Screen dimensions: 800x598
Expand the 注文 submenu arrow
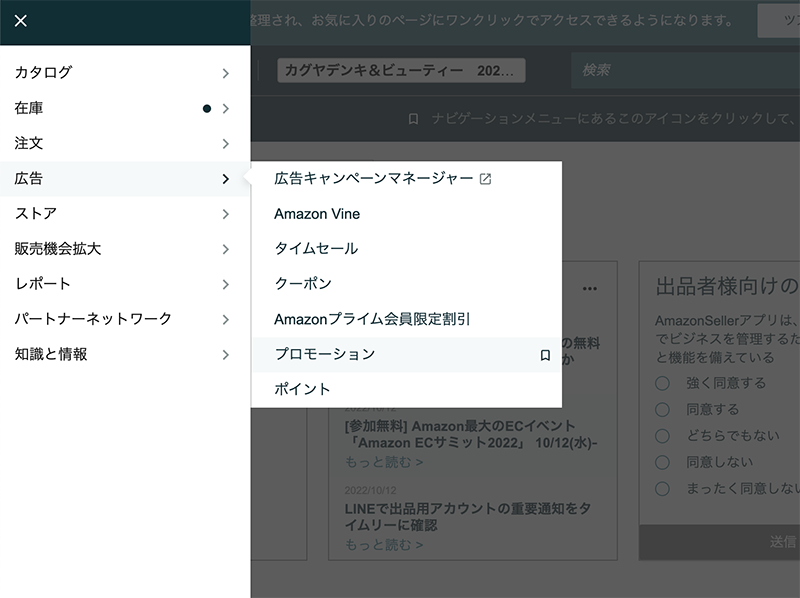coord(226,144)
